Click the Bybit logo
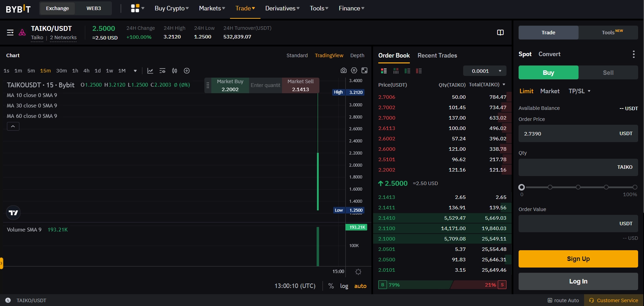The image size is (644, 306). [x=18, y=8]
